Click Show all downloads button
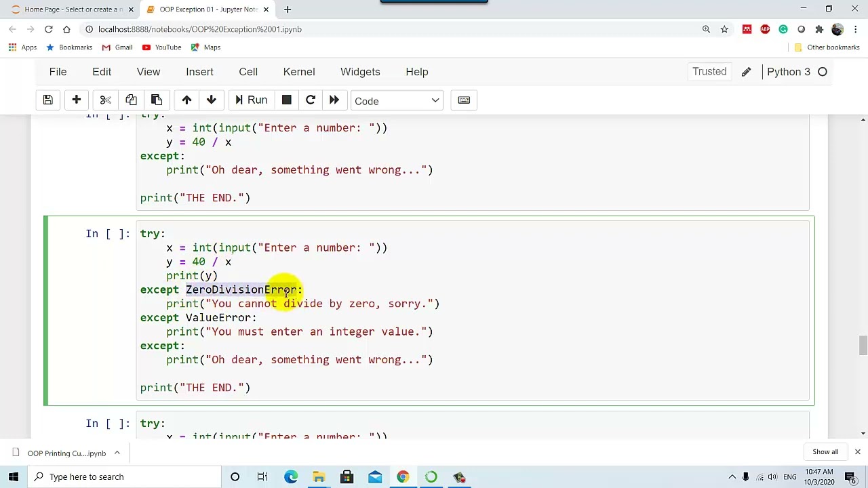This screenshot has width=868, height=488. tap(825, 452)
